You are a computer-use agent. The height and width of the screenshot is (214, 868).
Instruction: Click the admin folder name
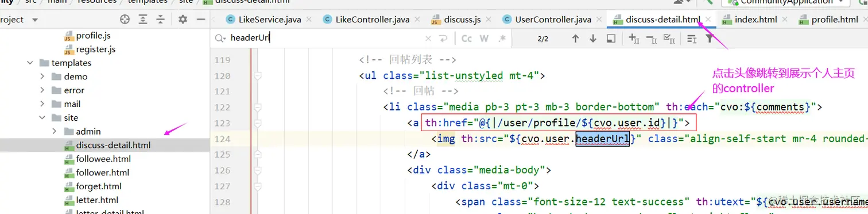tap(88, 132)
